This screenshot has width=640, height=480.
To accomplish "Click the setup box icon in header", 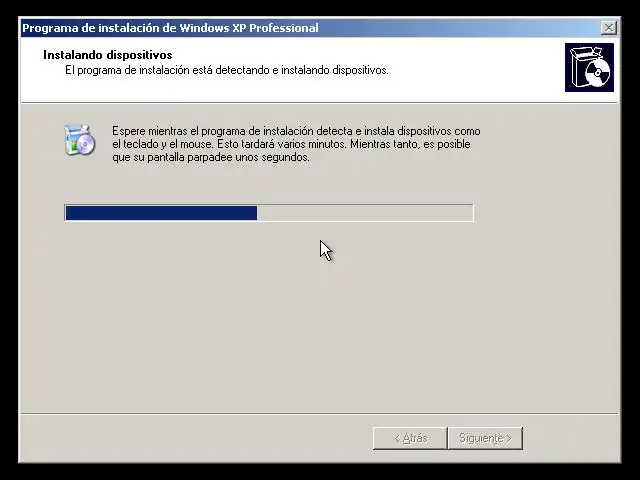I will click(589, 67).
